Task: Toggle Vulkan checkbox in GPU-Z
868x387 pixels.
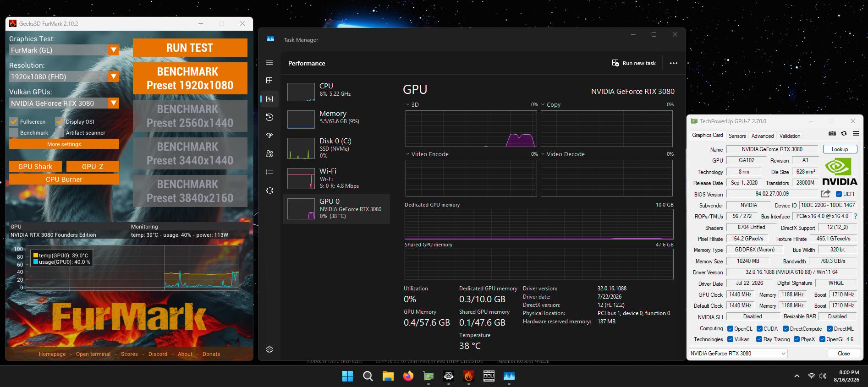Action: coord(730,339)
